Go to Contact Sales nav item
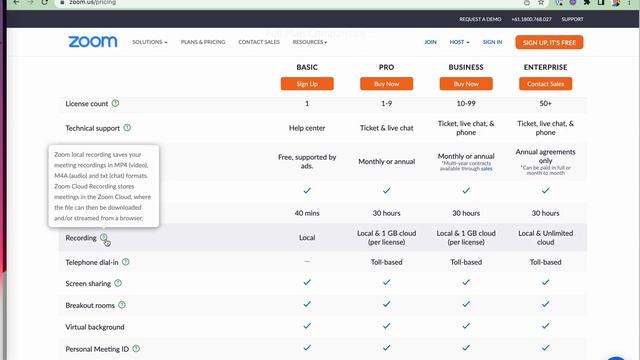The image size is (640, 360). coord(259,42)
